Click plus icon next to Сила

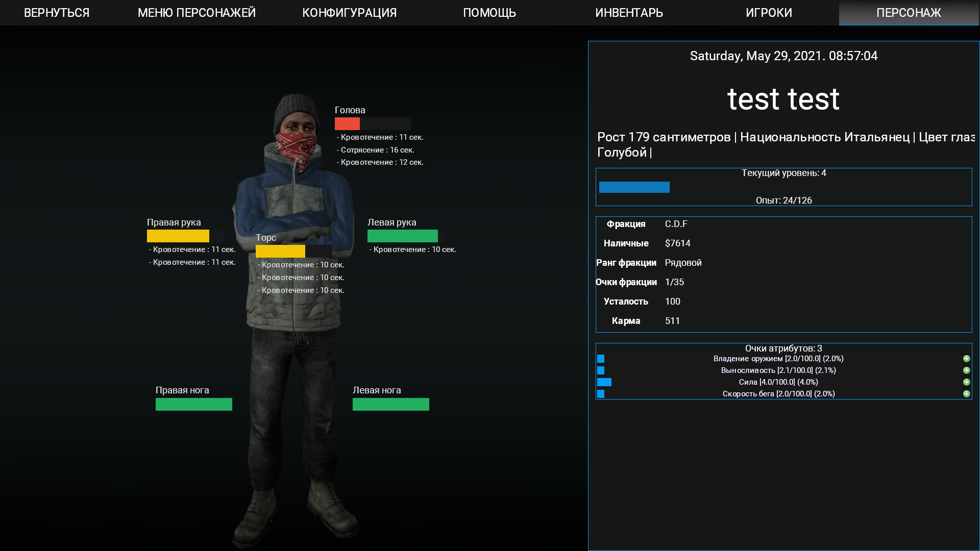point(966,382)
